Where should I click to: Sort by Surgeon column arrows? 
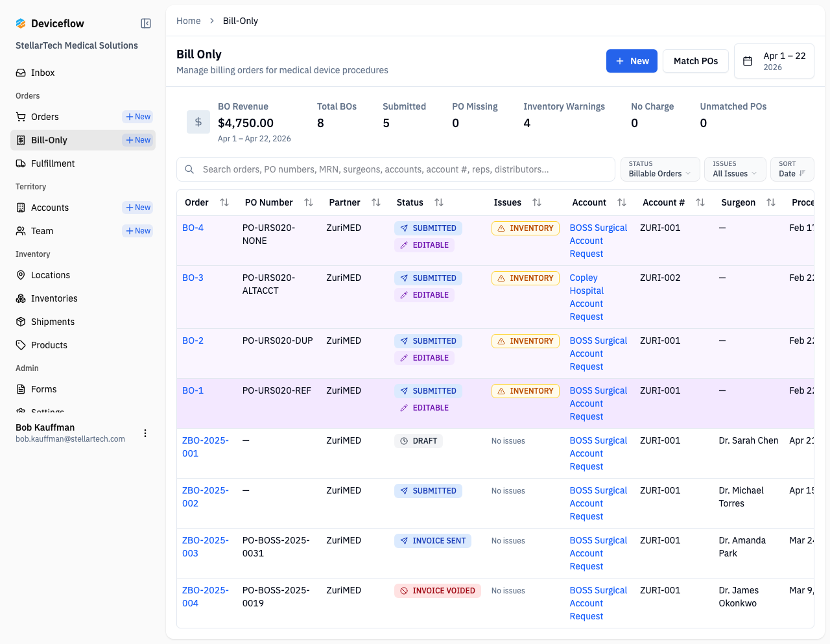(771, 202)
